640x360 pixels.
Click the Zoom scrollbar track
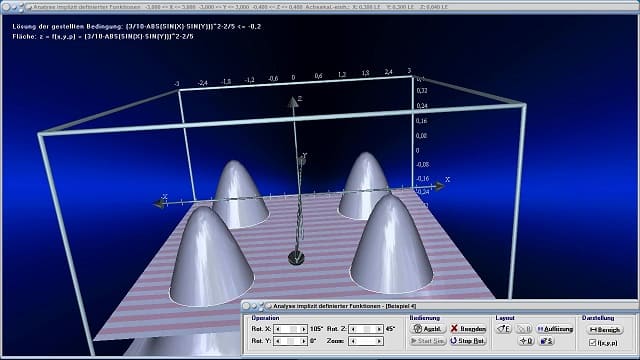click(366, 341)
